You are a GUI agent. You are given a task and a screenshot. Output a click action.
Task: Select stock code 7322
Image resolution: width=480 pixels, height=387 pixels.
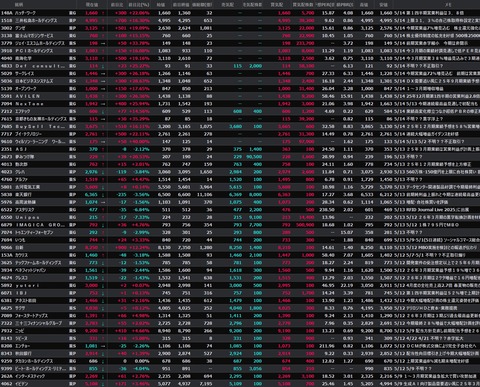[x=6, y=323]
